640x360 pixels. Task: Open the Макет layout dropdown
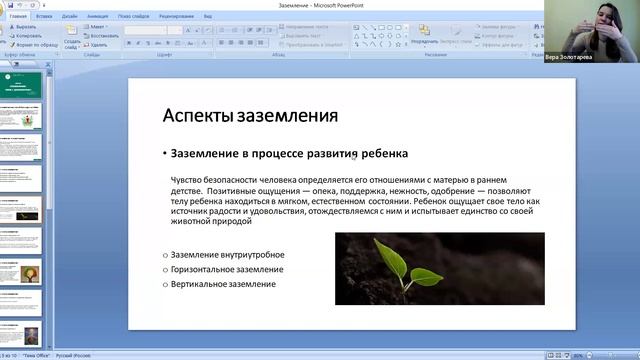coord(96,27)
